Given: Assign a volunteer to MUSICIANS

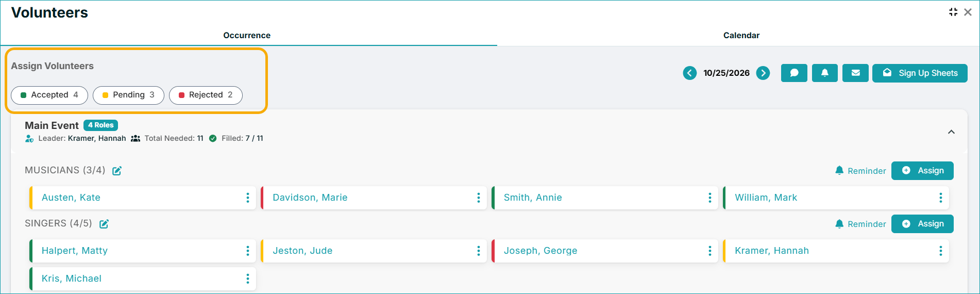Looking at the screenshot, I should click(x=922, y=171).
